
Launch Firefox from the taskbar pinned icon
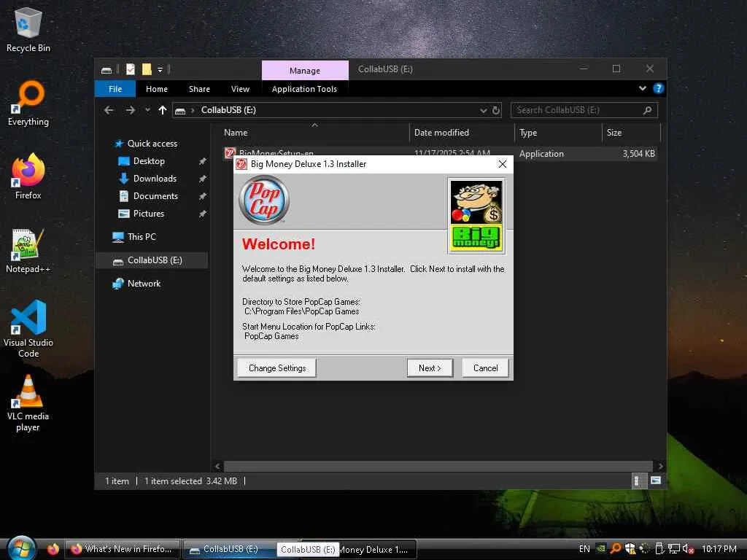[x=53, y=549]
